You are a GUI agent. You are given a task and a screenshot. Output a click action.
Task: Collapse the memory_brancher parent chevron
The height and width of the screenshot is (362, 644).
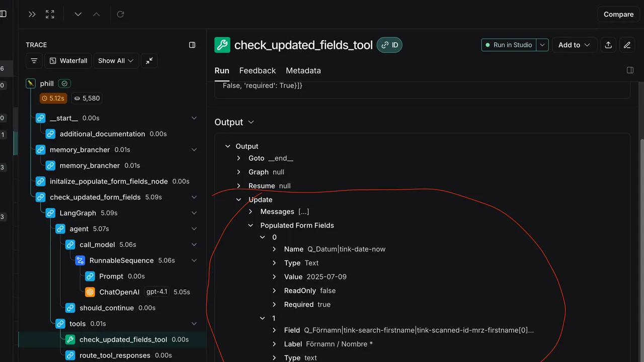click(x=194, y=150)
